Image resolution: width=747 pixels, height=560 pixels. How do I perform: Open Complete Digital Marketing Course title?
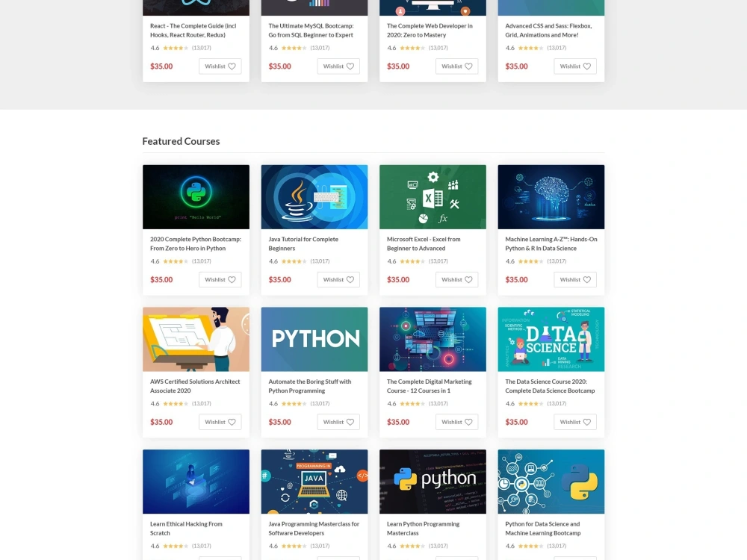(430, 386)
